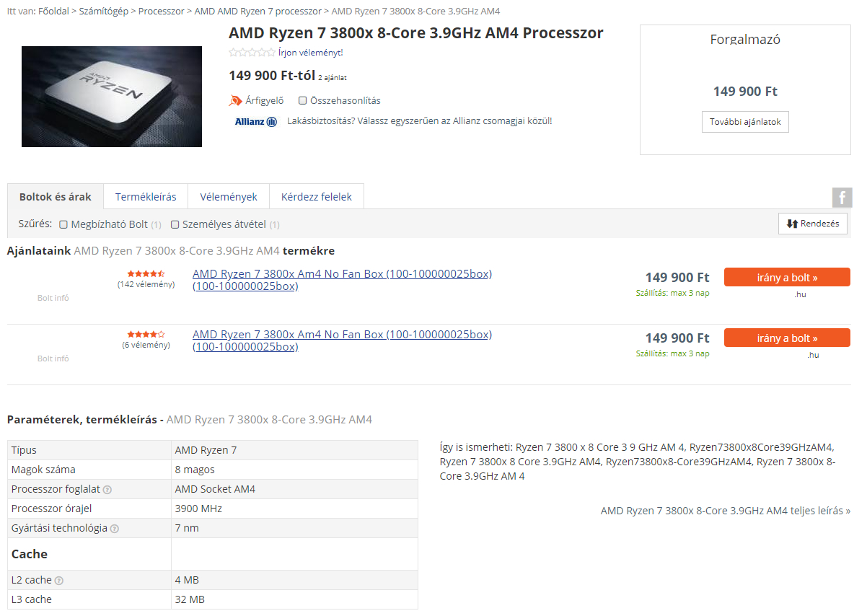Screen dimensions: 867x616
Task: Click the L3 cache label
Action: click(32, 600)
